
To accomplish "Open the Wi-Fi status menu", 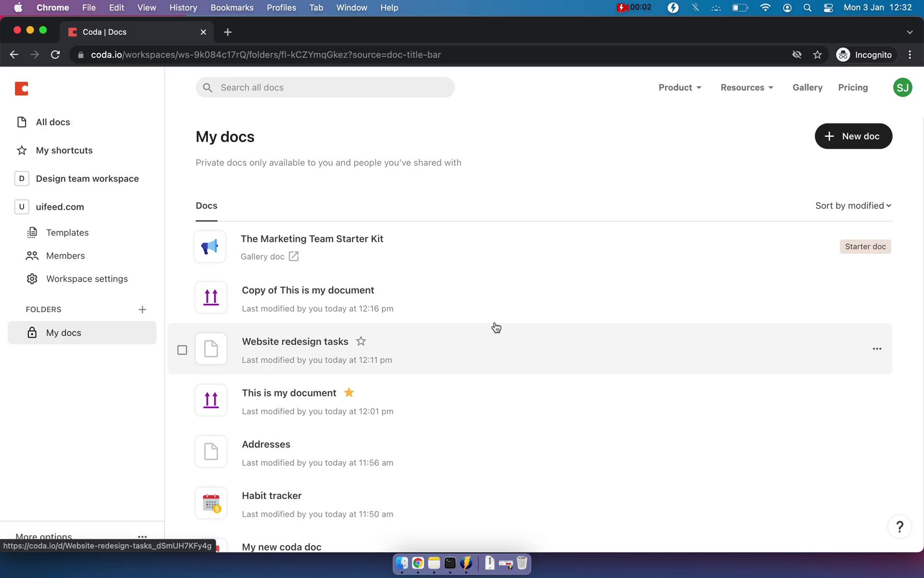I will pos(765,8).
